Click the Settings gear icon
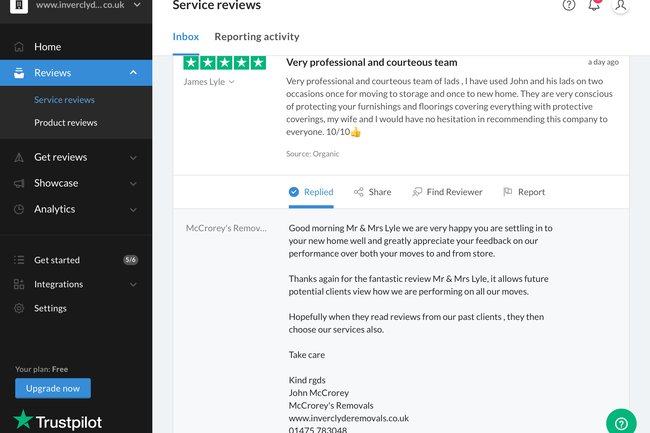This screenshot has width=650, height=433. (19, 308)
